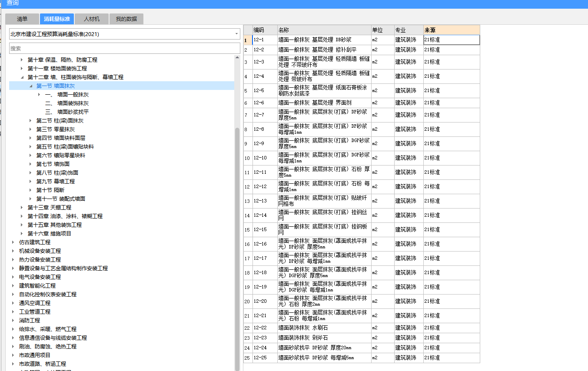The width and height of the screenshot is (588, 371).
Task: Switch to the 清单 tab
Action: [22, 19]
